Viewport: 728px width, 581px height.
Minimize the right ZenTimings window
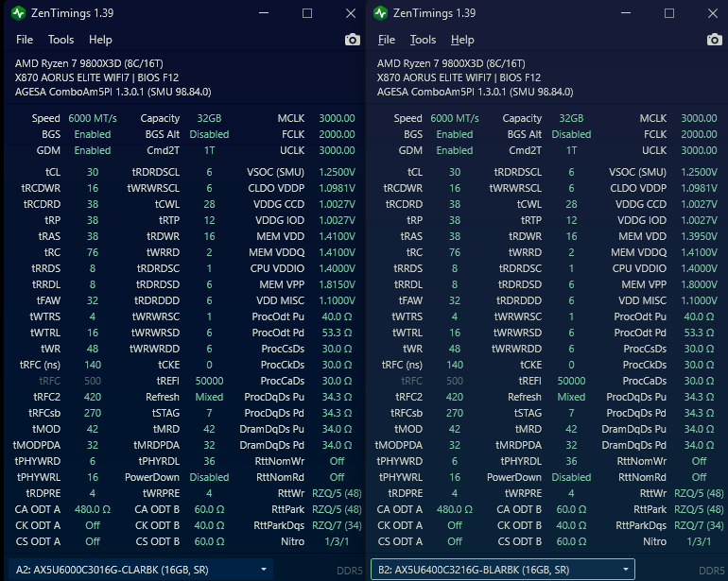pos(626,13)
